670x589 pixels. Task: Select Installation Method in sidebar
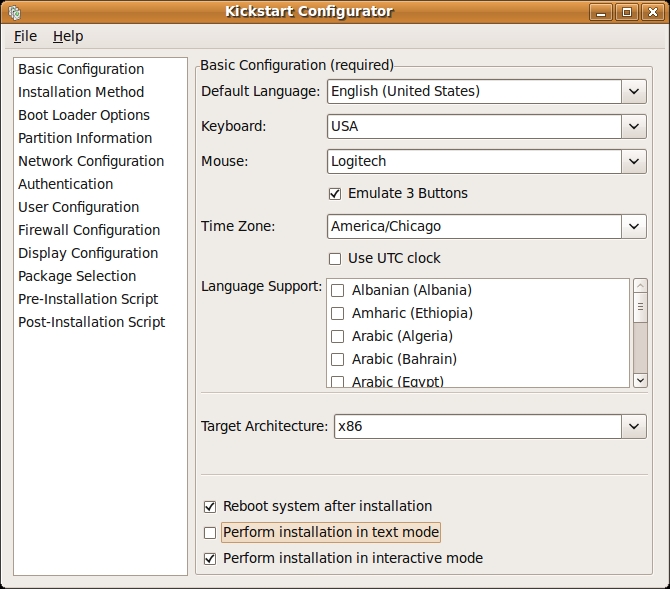pos(81,92)
